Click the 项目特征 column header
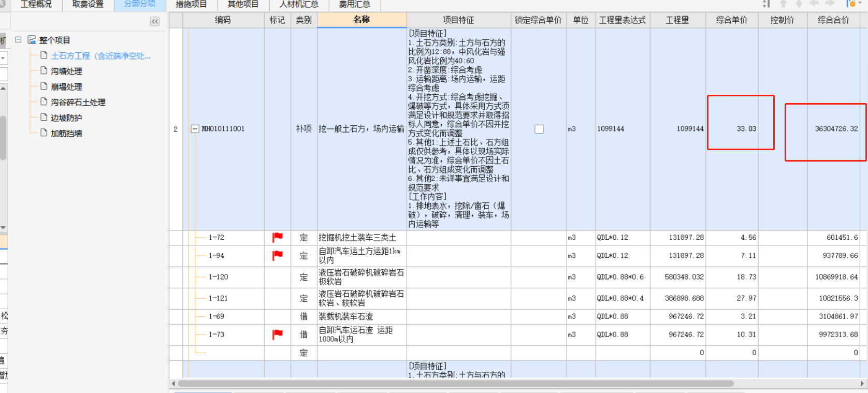This screenshot has height=393, width=868. tap(458, 20)
